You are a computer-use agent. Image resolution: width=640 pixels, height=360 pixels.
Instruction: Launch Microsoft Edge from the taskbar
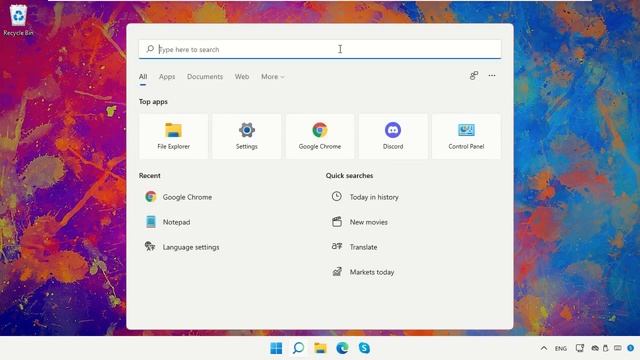click(342, 348)
